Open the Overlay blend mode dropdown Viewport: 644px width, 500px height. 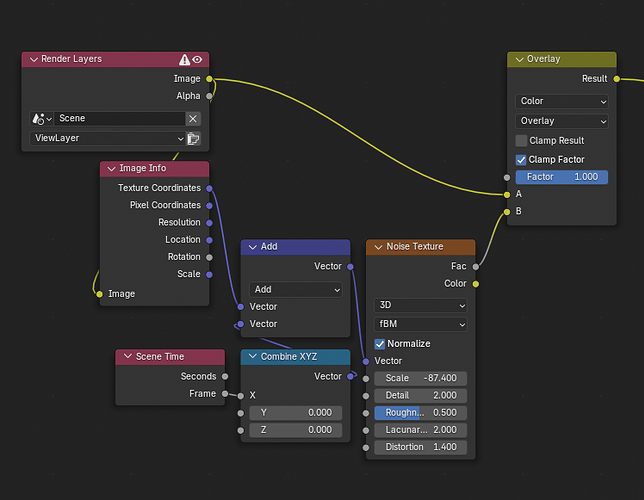pos(561,121)
